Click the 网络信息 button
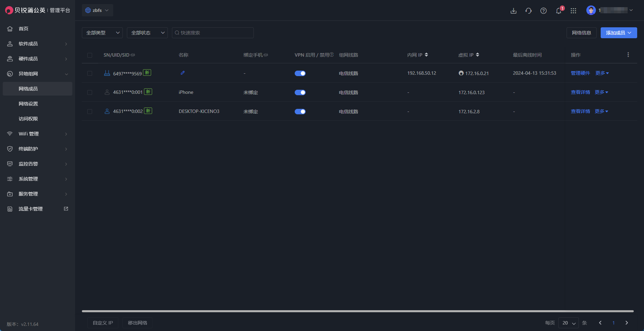Viewport: 644px width, 331px height. pos(581,33)
